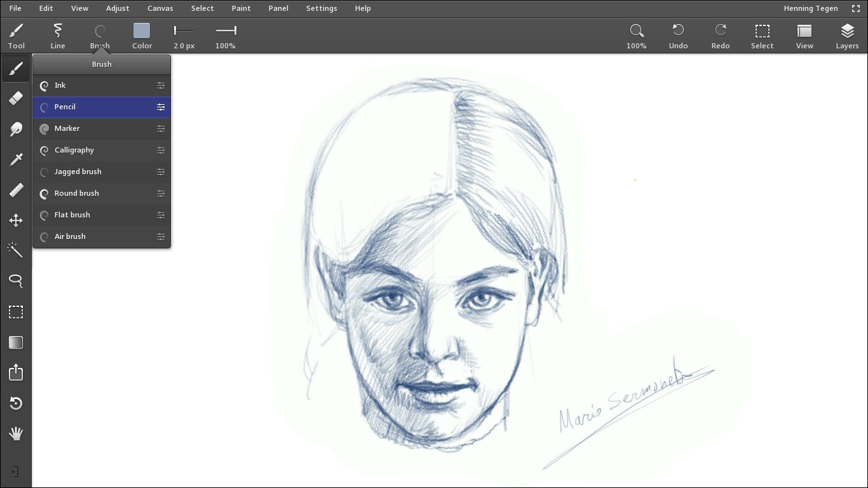
Task: Toggle Select mode from the toolbar
Action: 762,35
